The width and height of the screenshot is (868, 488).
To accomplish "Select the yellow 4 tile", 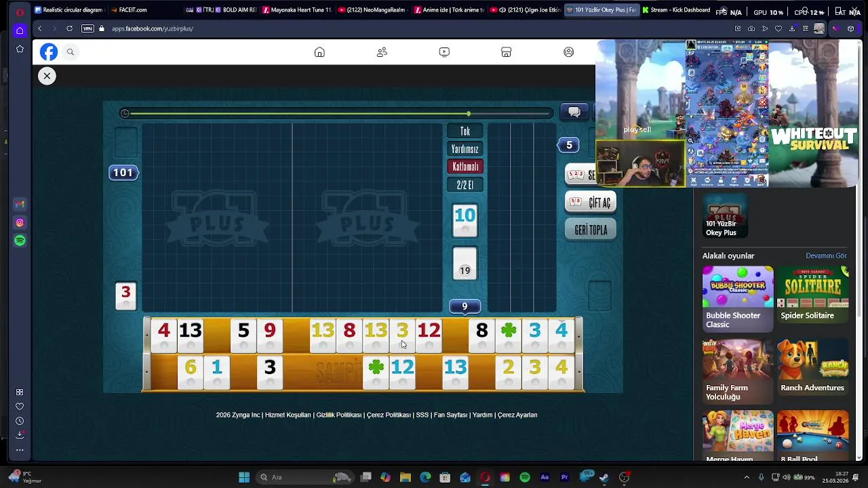I will 561,371.
